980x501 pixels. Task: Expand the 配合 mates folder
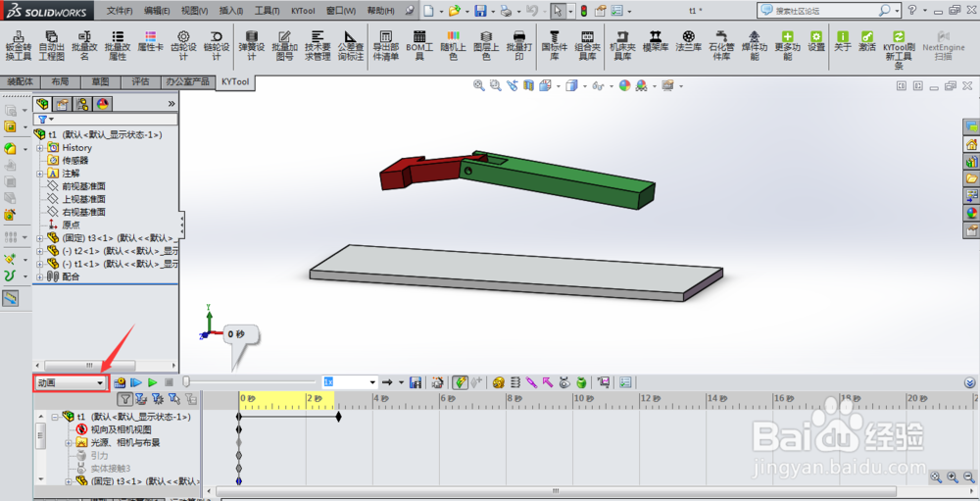coord(40,276)
